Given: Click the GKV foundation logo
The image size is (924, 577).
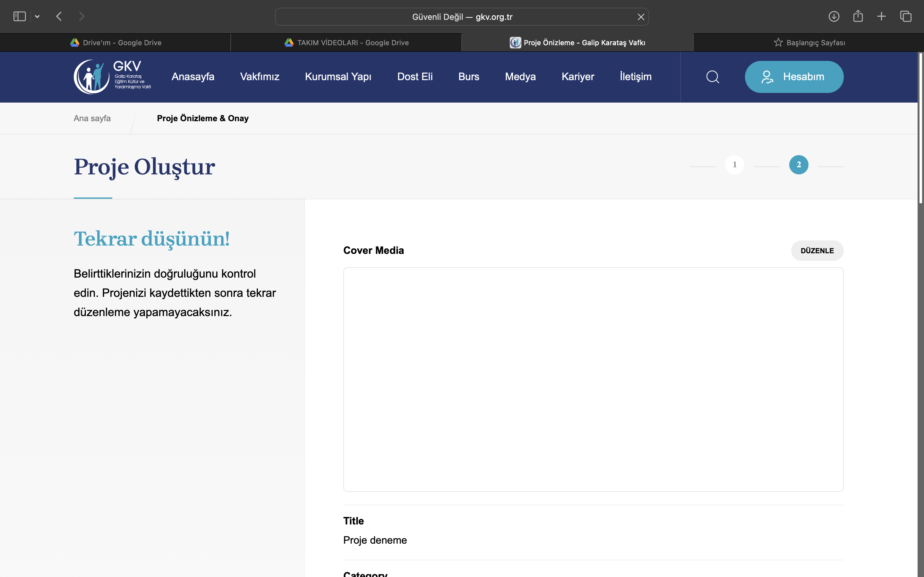Looking at the screenshot, I should pos(112,77).
